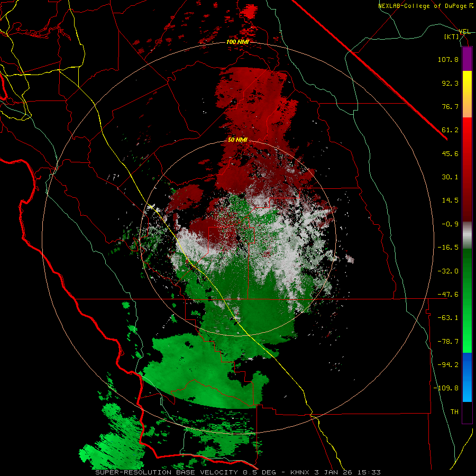Click the 45.6 velocity scale value
This screenshot has height=476, width=476.
pyautogui.click(x=450, y=153)
